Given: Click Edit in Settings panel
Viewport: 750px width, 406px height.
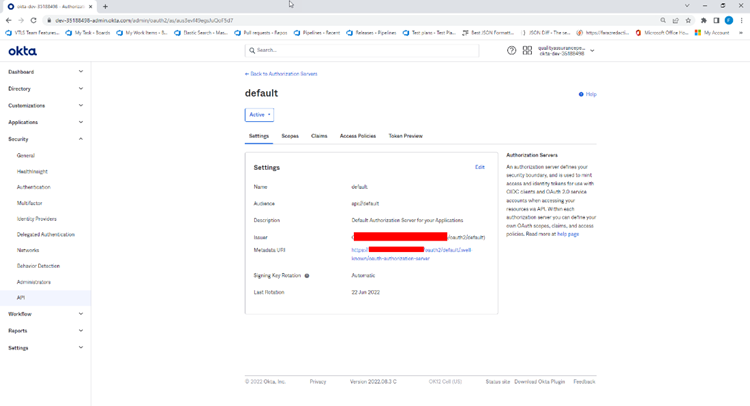Looking at the screenshot, I should point(480,167).
